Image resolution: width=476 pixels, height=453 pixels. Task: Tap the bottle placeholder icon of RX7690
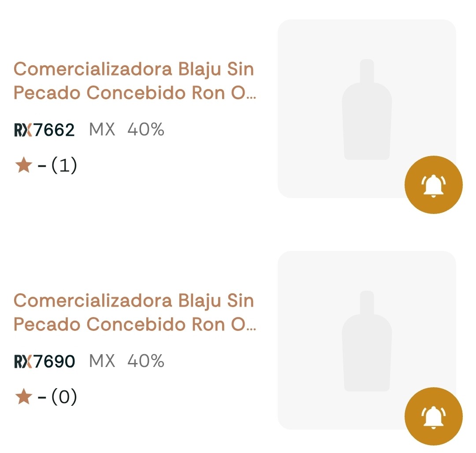pos(367,341)
